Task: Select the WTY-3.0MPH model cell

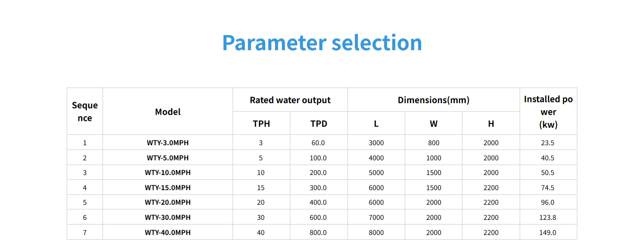Action: point(168,143)
